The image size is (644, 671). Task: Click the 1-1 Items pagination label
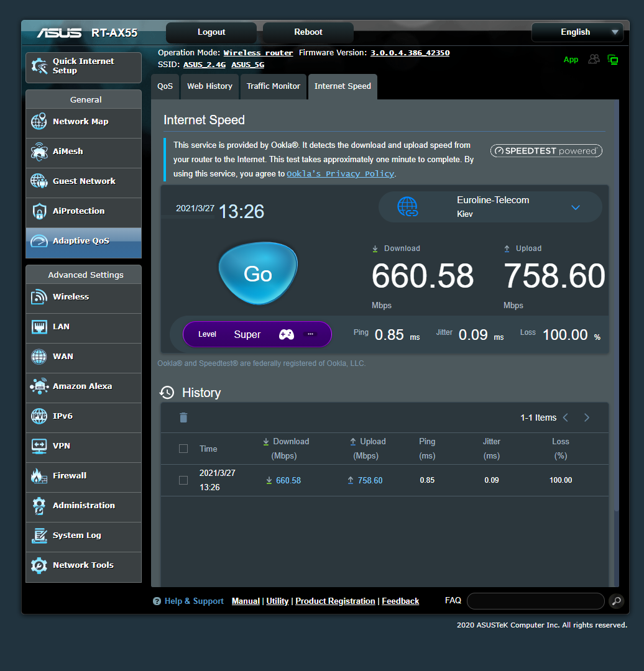point(538,418)
